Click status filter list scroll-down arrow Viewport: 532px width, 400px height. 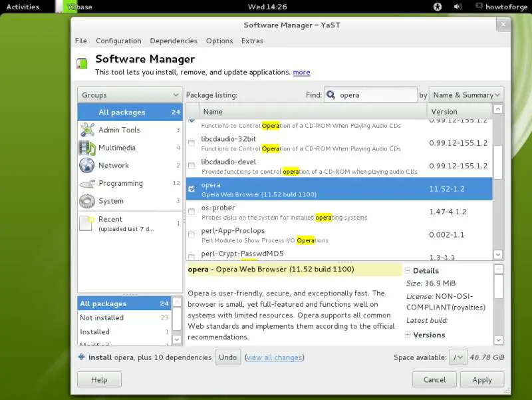pyautogui.click(x=177, y=339)
